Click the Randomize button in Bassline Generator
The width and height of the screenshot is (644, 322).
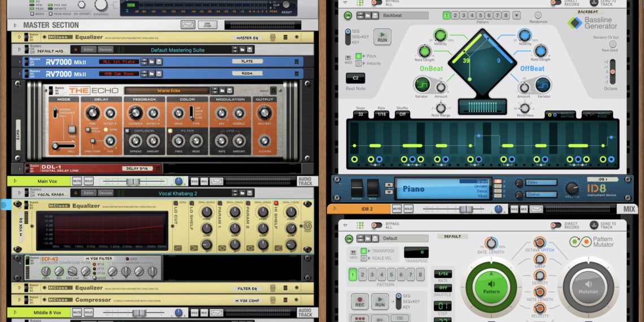pos(538,15)
